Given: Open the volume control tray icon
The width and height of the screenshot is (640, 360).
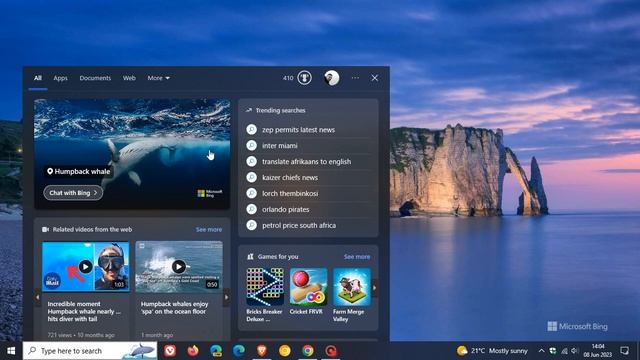Looking at the screenshot, I should (x=575, y=351).
